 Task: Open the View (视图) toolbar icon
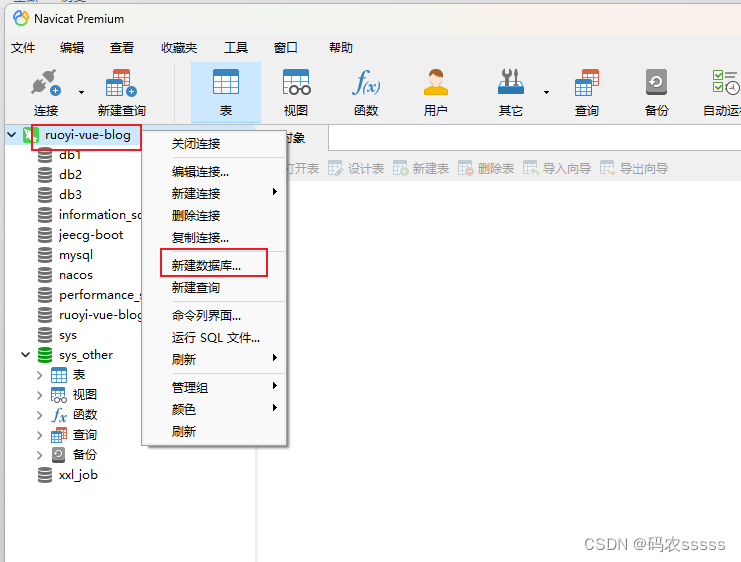296,82
